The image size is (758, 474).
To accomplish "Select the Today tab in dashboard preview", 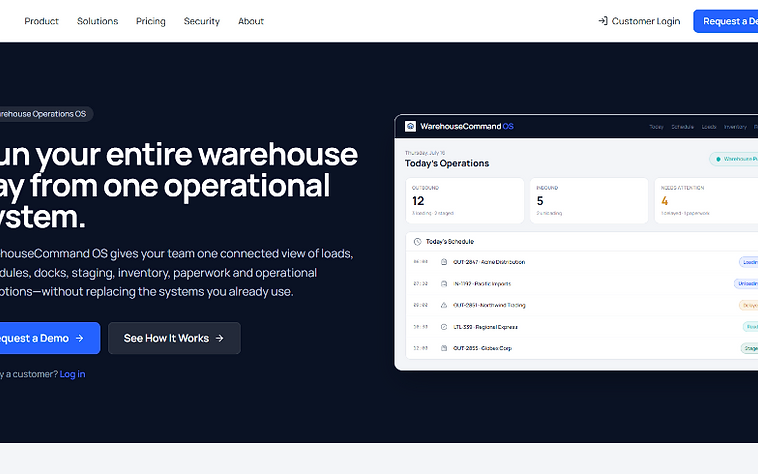I will pos(656,127).
